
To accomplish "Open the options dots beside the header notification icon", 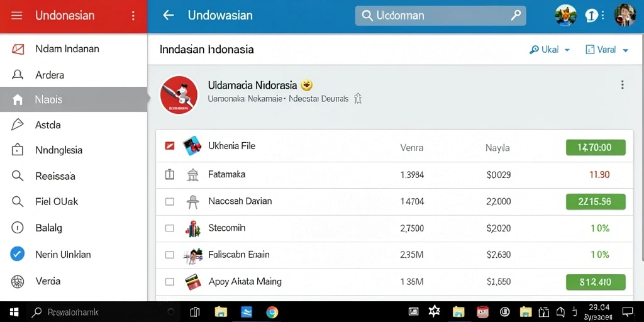I will [x=602, y=16].
